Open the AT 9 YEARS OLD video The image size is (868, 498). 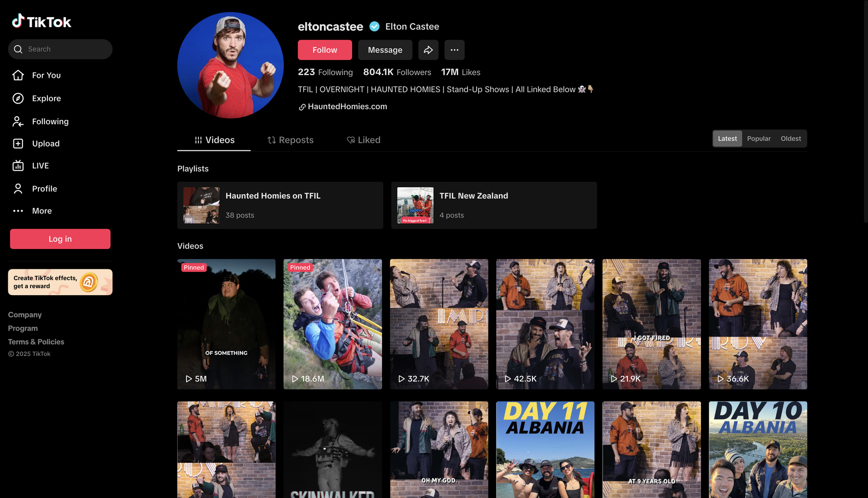pos(652,450)
